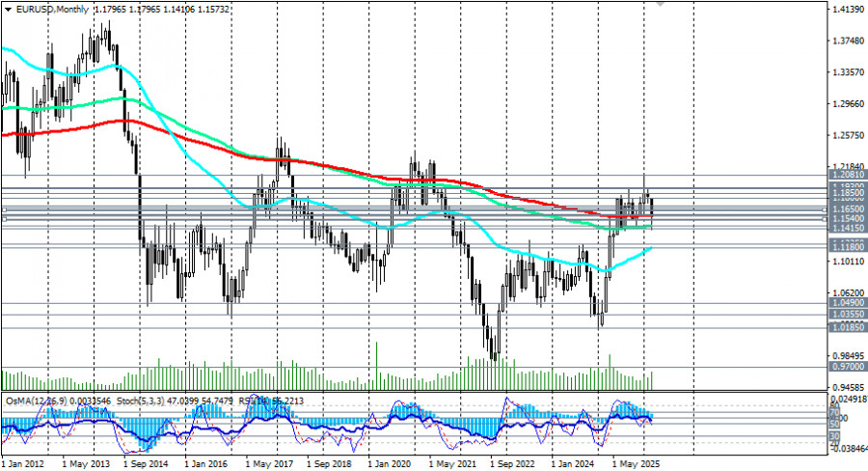The image size is (868, 471).
Task: Click the 0.024918 indicator scale value
Action: pyautogui.click(x=849, y=399)
